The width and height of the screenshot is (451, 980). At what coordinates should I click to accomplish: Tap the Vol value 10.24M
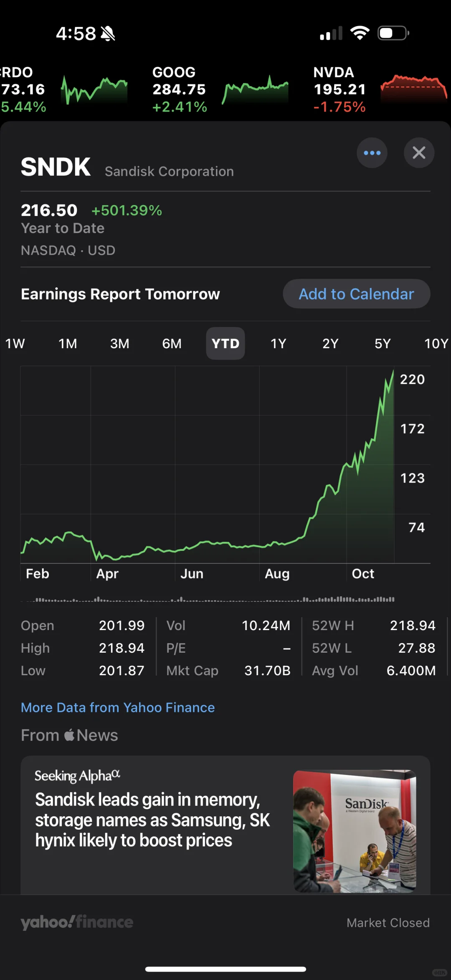pyautogui.click(x=266, y=625)
